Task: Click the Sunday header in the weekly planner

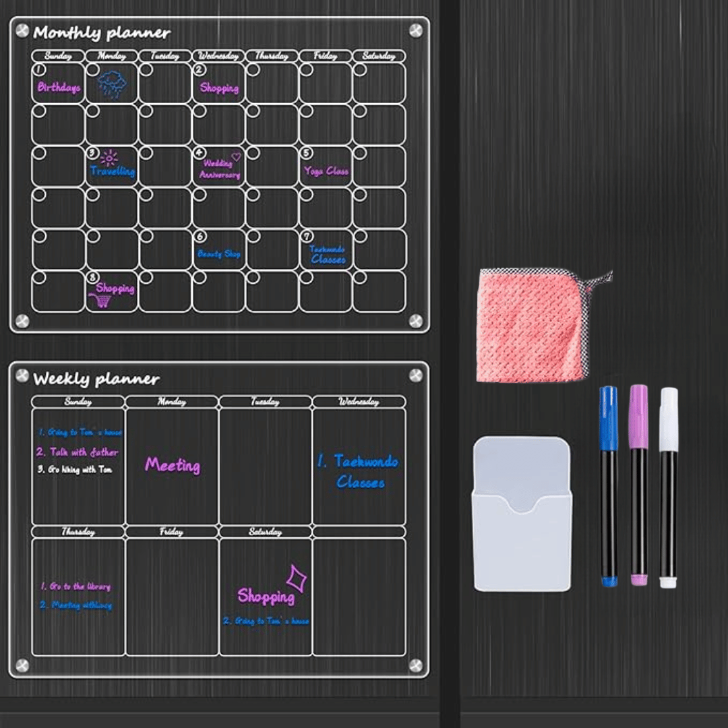Action: [78, 402]
